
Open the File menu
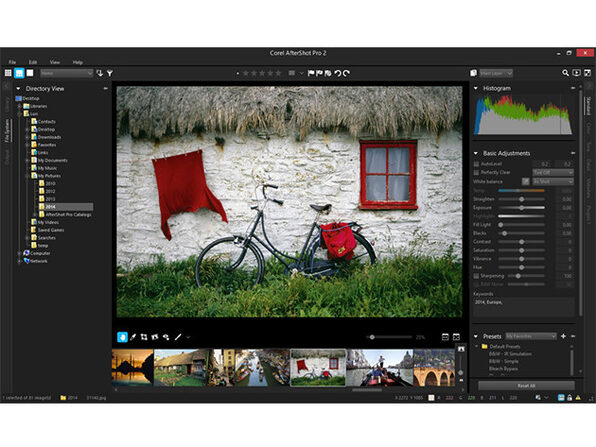coord(13,62)
